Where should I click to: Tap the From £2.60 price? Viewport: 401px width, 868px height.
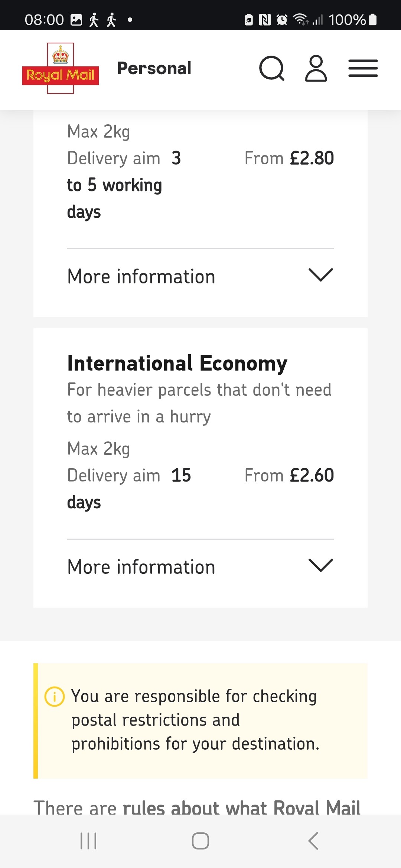click(289, 476)
